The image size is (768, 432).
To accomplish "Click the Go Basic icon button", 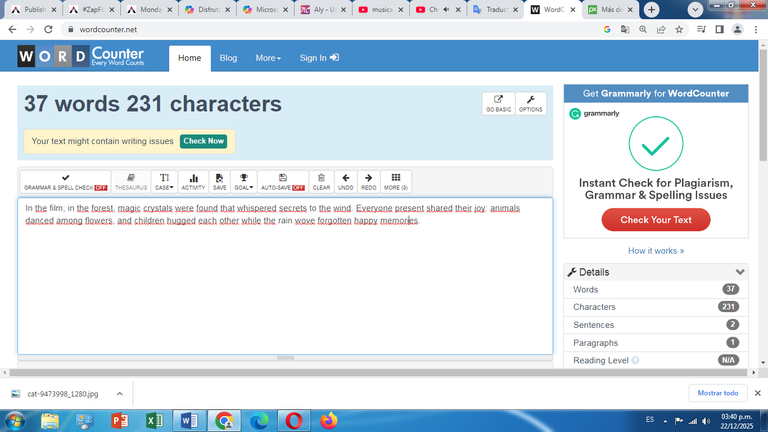I will tap(498, 104).
